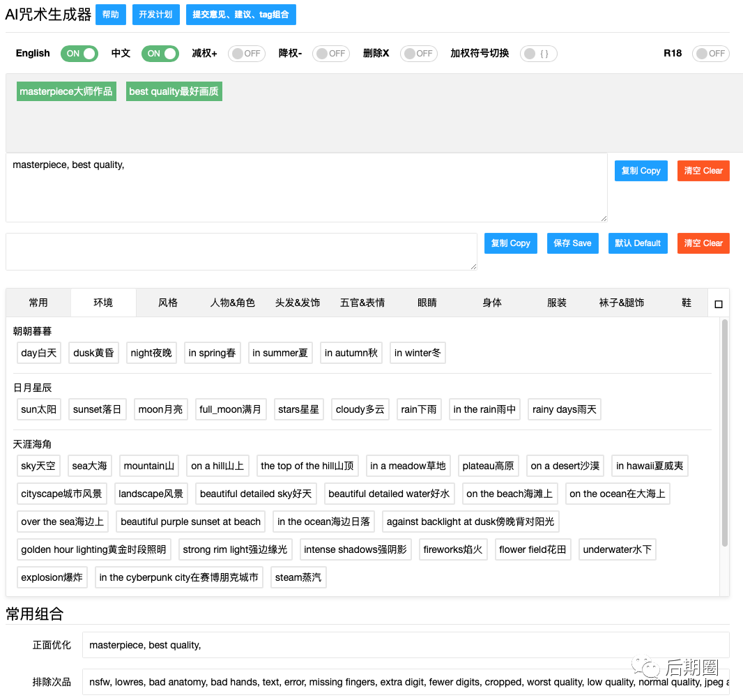Add the in hawaii夏威夷 tag
Screen dimensions: 743x700
tap(650, 466)
